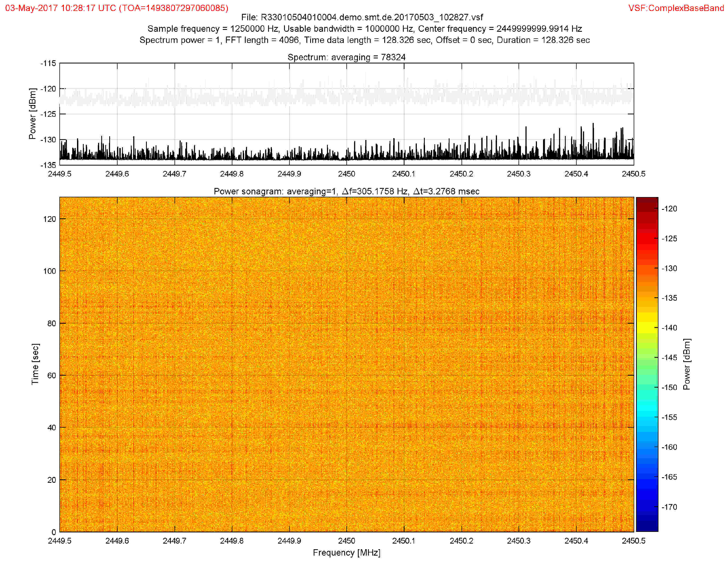
Task: Click the red timestamp text at top left
Action: 117,8
